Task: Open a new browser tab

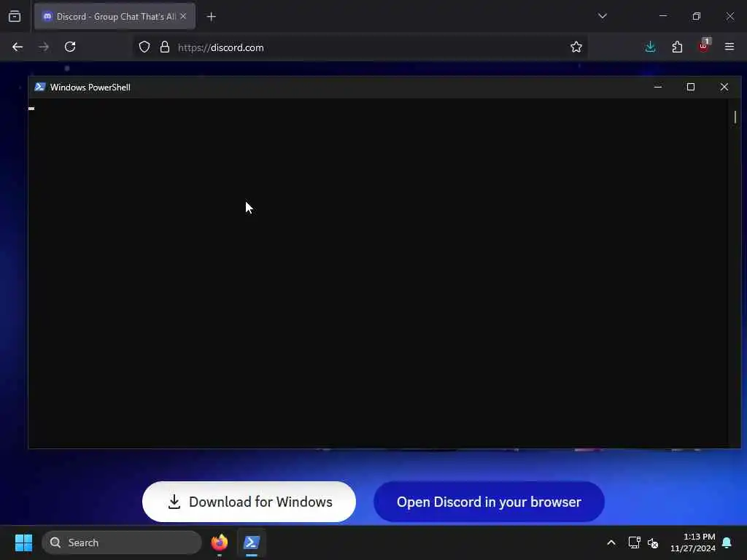Action: tap(211, 17)
